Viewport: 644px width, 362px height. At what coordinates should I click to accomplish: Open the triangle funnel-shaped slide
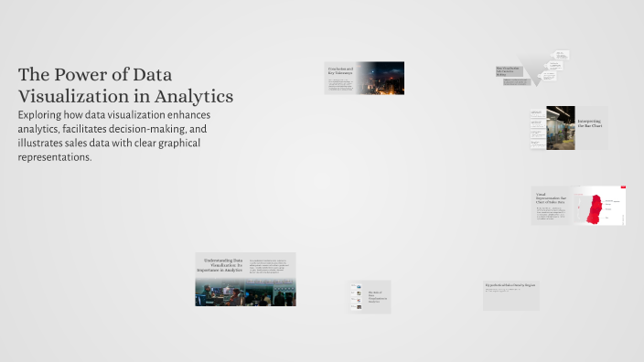point(532,69)
